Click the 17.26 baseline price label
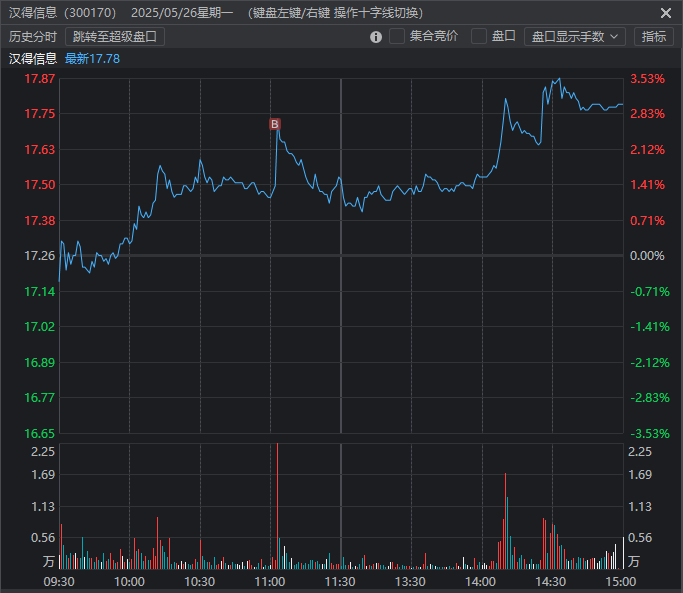The height and width of the screenshot is (593, 683). [40, 256]
